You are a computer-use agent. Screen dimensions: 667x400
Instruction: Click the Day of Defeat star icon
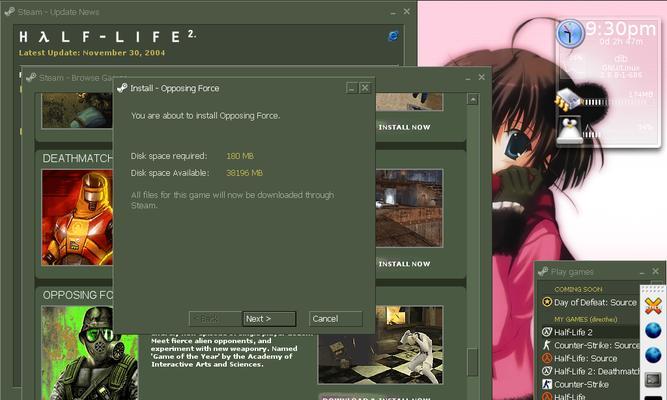coord(547,302)
